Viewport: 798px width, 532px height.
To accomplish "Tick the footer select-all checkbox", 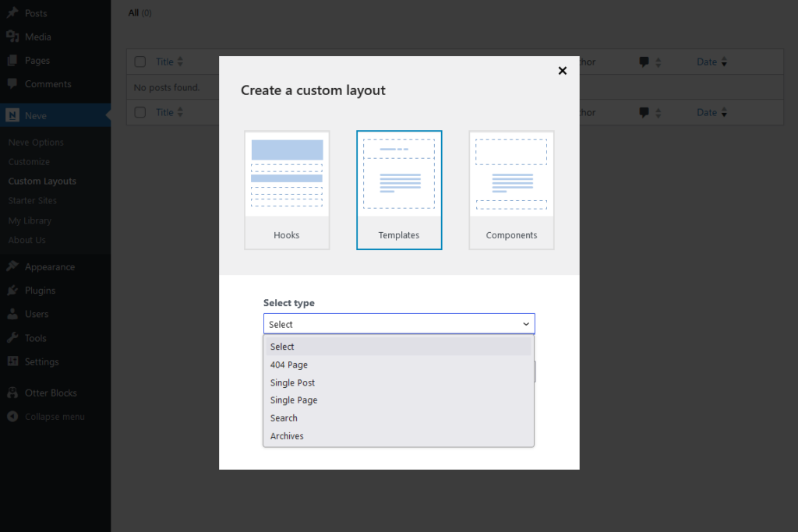I will tap(140, 112).
